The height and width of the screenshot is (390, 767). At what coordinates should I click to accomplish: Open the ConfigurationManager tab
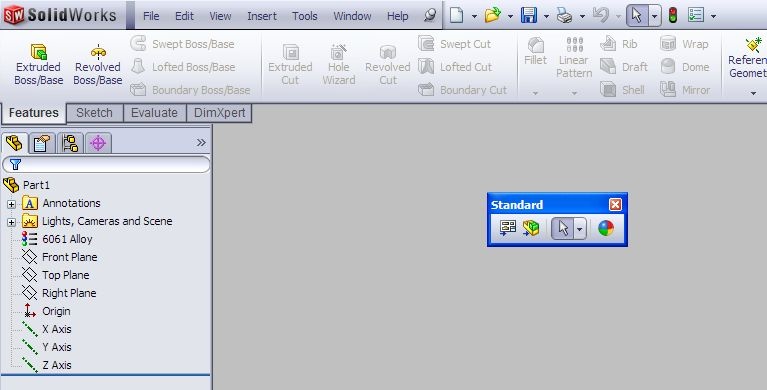[x=70, y=143]
